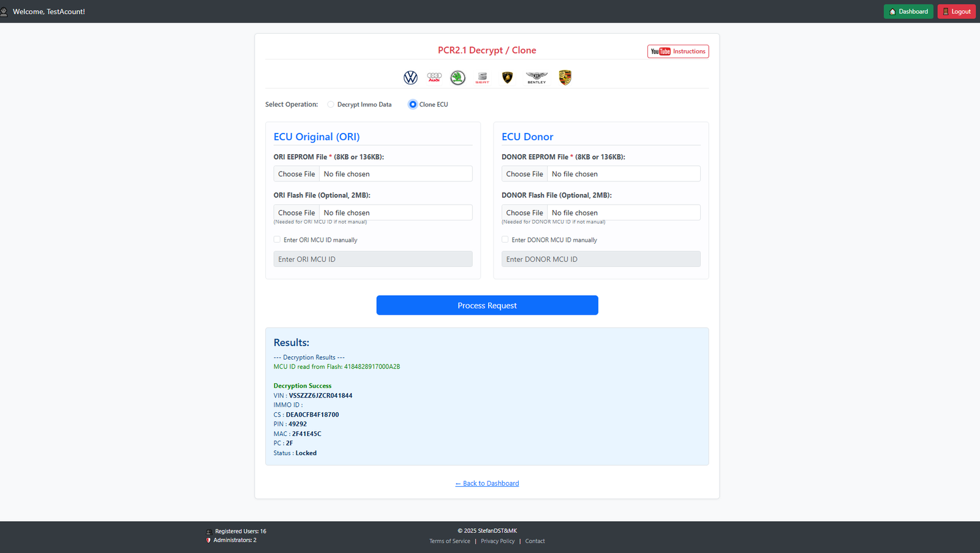Image resolution: width=980 pixels, height=553 pixels.
Task: Click the green Skoda logo
Action: 458,78
